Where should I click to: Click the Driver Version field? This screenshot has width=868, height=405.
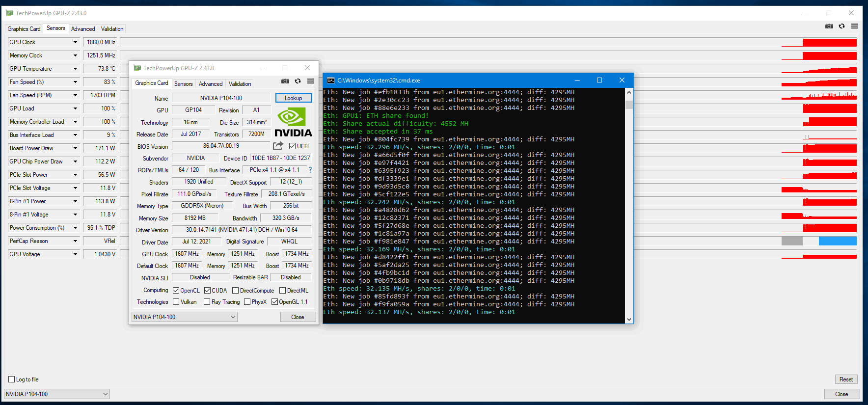[x=242, y=230]
